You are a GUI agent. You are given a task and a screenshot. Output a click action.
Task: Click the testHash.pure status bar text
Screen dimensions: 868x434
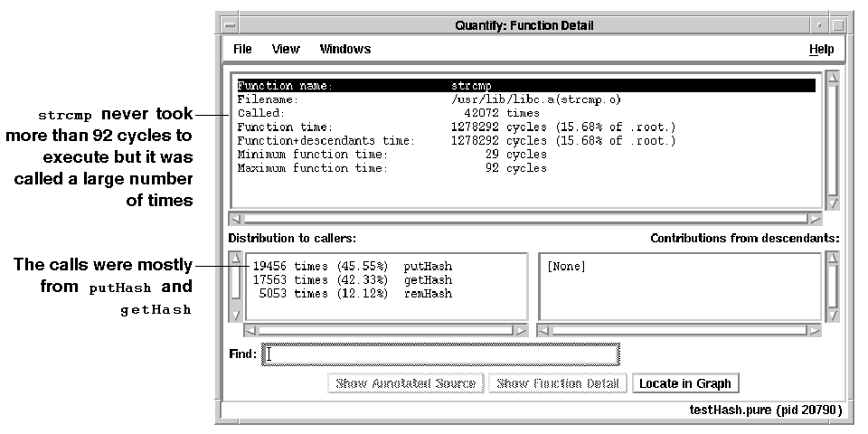766,410
